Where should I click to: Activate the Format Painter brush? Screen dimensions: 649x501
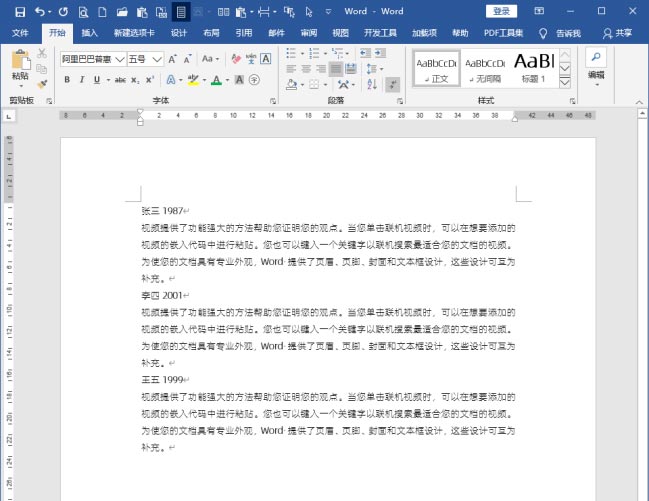pos(41,84)
